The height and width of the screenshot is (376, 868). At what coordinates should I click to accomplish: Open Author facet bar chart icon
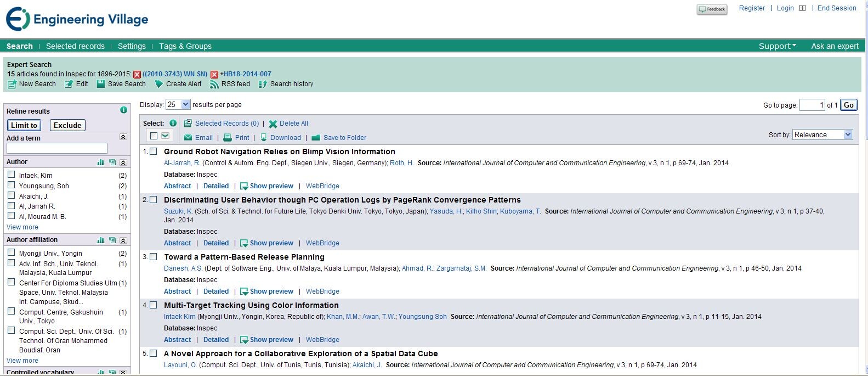101,162
